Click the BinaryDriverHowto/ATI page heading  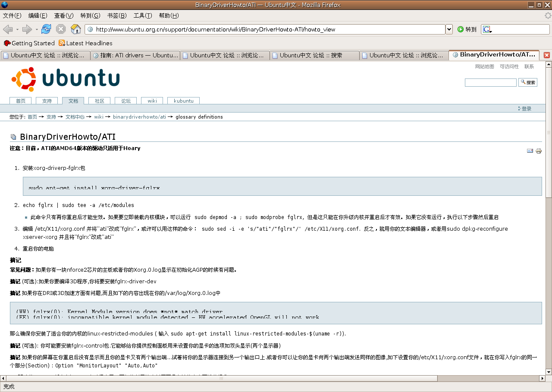point(68,137)
